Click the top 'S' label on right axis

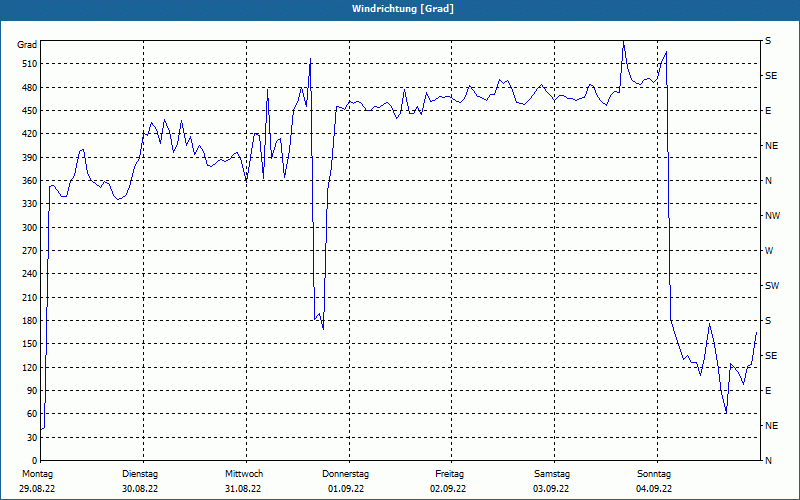coord(768,41)
